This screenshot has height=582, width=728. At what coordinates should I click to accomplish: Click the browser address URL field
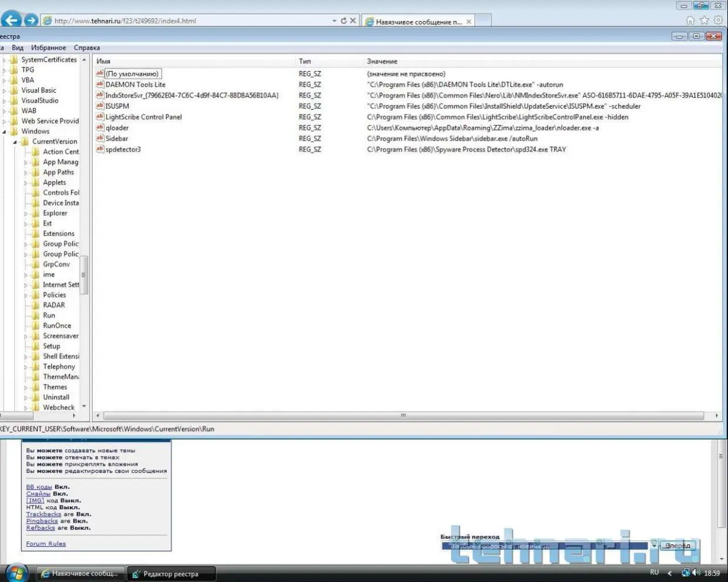188,21
